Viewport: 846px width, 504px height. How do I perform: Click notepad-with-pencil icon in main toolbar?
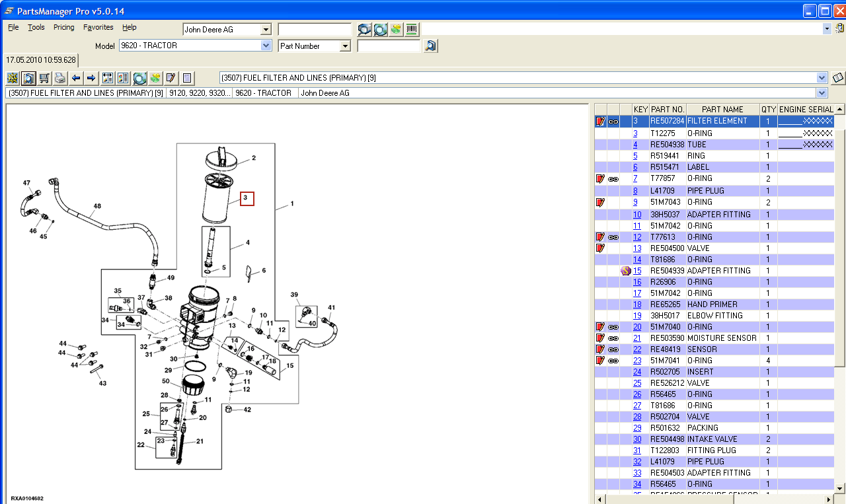tap(171, 78)
